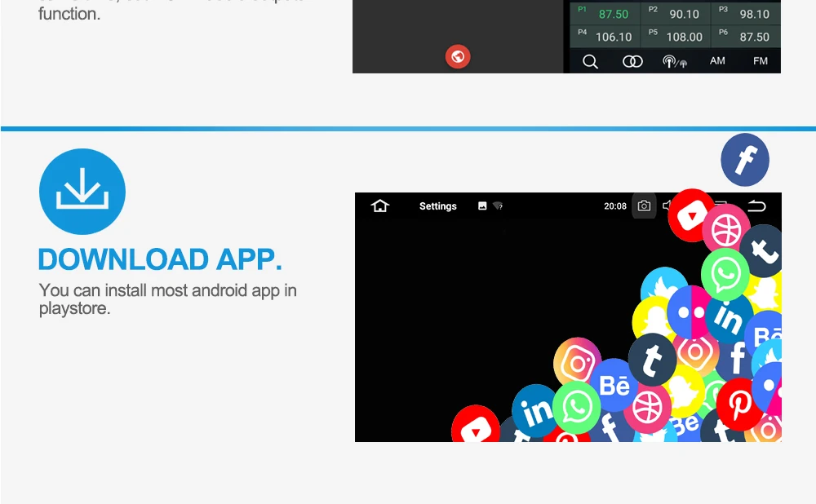Click the large Facebook icon above the screen
Image resolution: width=816 pixels, height=504 pixels.
[x=745, y=160]
